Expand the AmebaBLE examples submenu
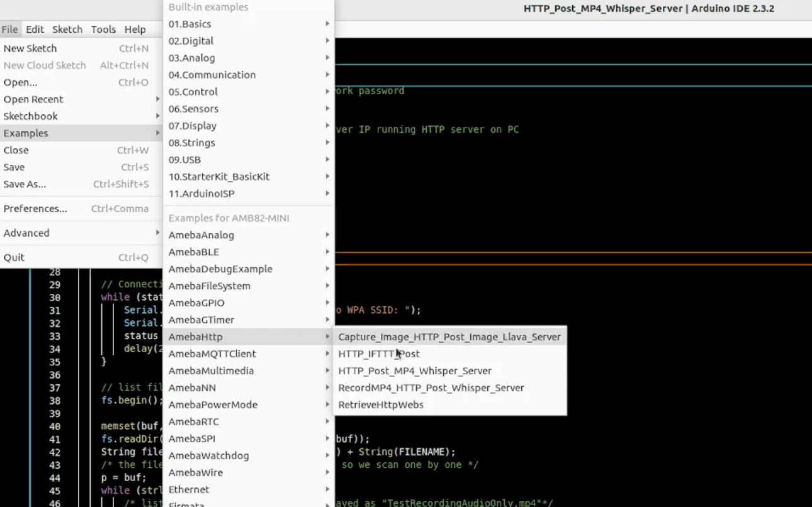Image resolution: width=812 pixels, height=507 pixels. [x=194, y=252]
